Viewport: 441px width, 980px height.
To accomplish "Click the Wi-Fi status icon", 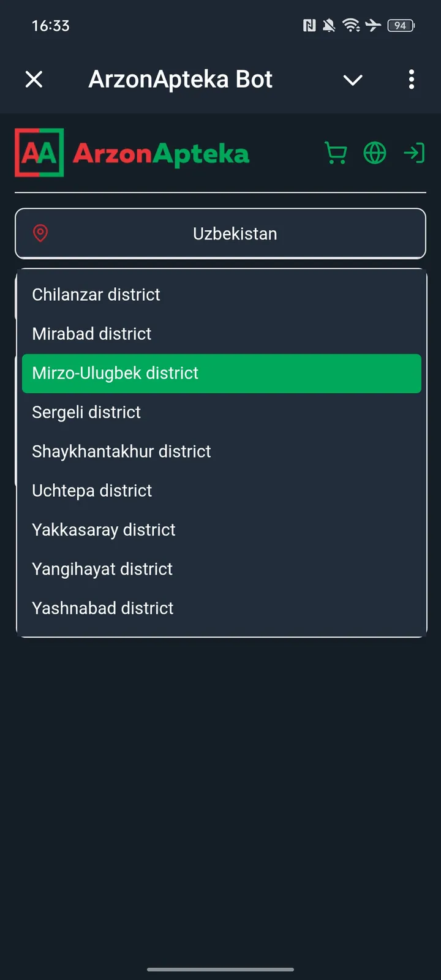I will [351, 25].
